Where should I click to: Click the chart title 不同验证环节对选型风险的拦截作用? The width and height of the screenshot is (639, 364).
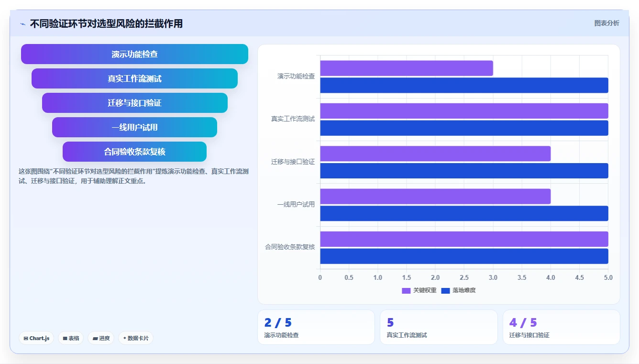coord(106,23)
